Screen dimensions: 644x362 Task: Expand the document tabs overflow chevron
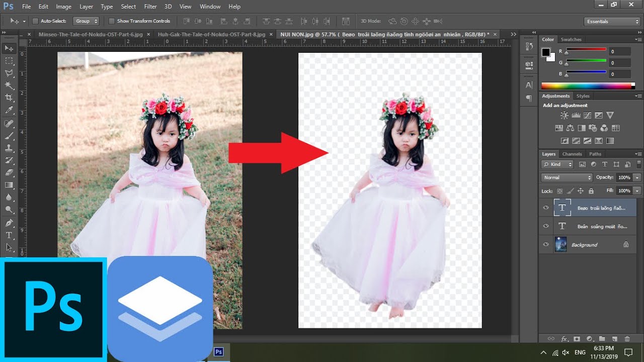tap(513, 34)
